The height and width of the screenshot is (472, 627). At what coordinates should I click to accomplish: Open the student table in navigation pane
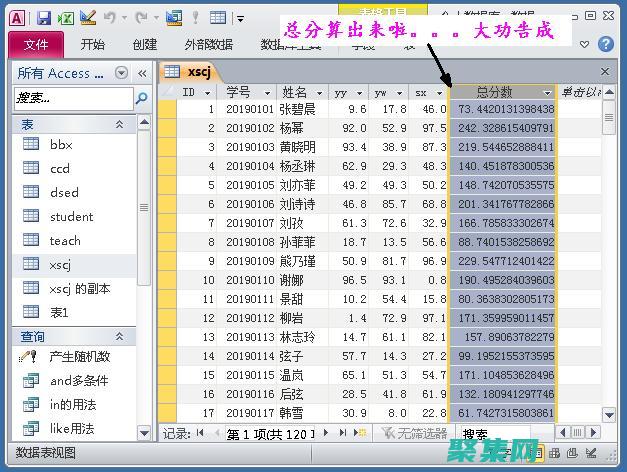point(71,216)
